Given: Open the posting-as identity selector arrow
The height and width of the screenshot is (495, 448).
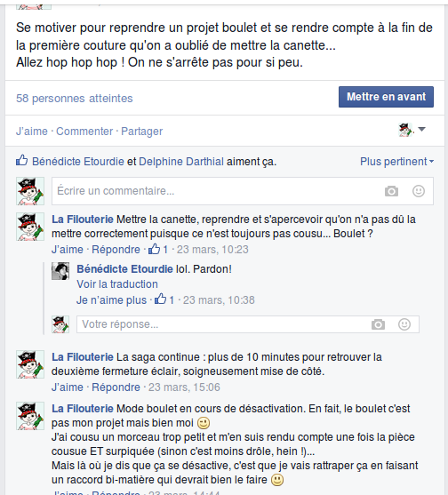Looking at the screenshot, I should click(x=421, y=129).
